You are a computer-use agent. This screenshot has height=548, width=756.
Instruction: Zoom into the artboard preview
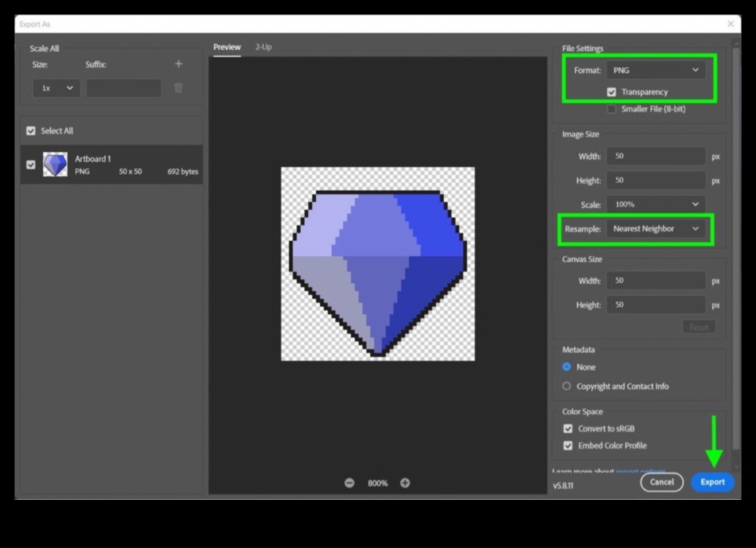[x=406, y=482]
